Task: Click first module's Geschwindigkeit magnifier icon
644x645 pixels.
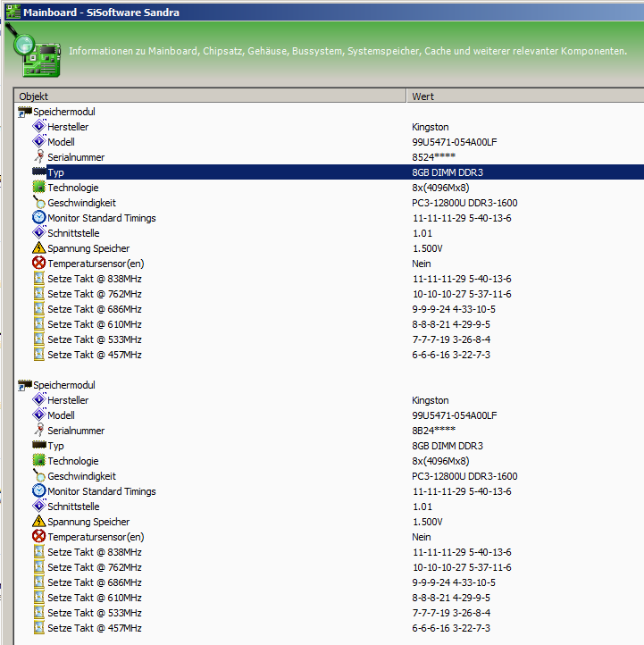Action: pos(39,202)
